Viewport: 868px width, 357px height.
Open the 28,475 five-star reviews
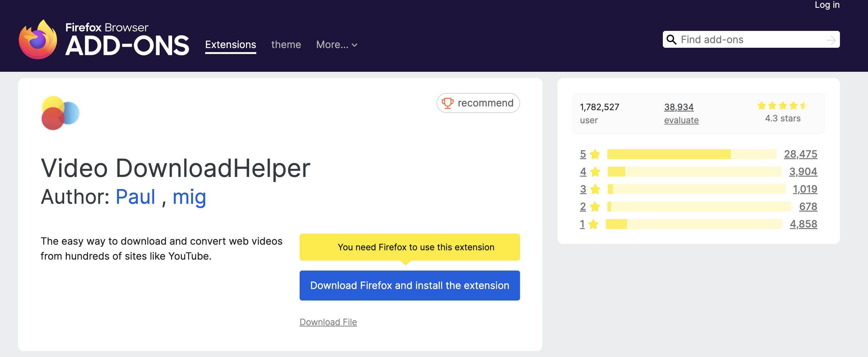click(800, 154)
